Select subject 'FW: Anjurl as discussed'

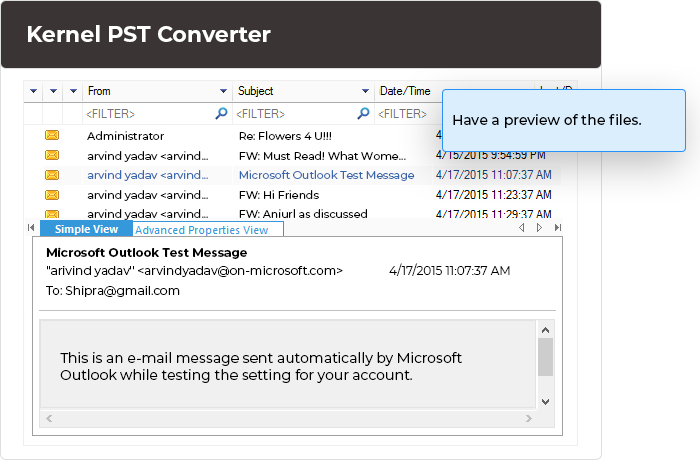[x=303, y=214]
